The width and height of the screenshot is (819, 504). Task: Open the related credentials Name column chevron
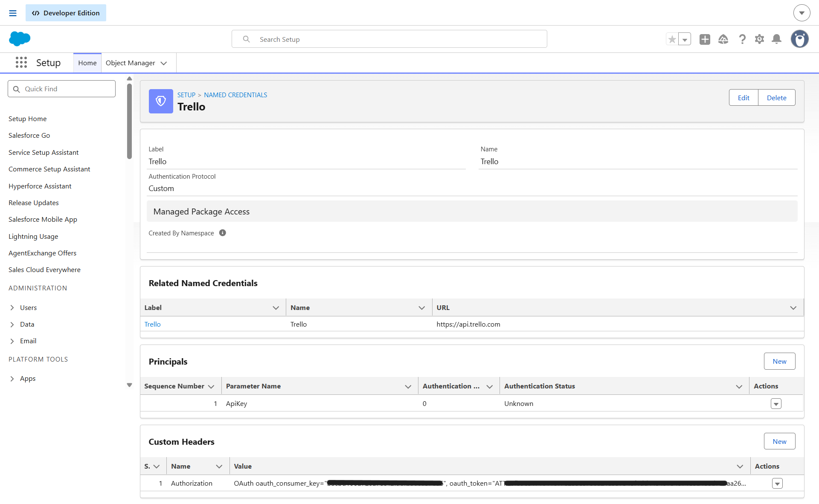point(422,308)
